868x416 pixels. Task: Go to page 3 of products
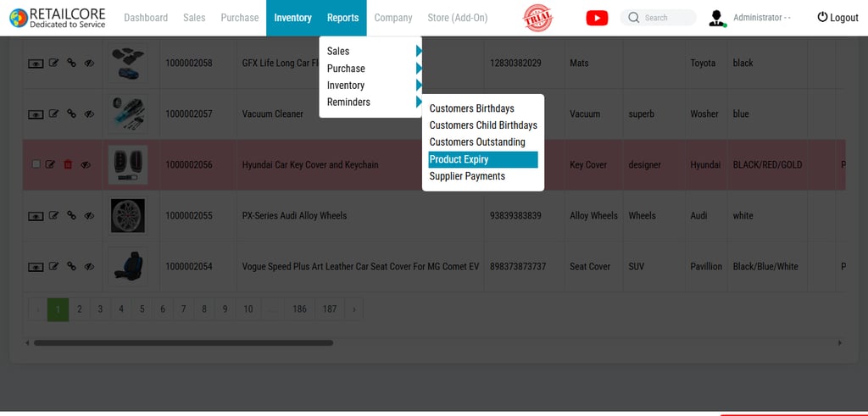coord(100,309)
